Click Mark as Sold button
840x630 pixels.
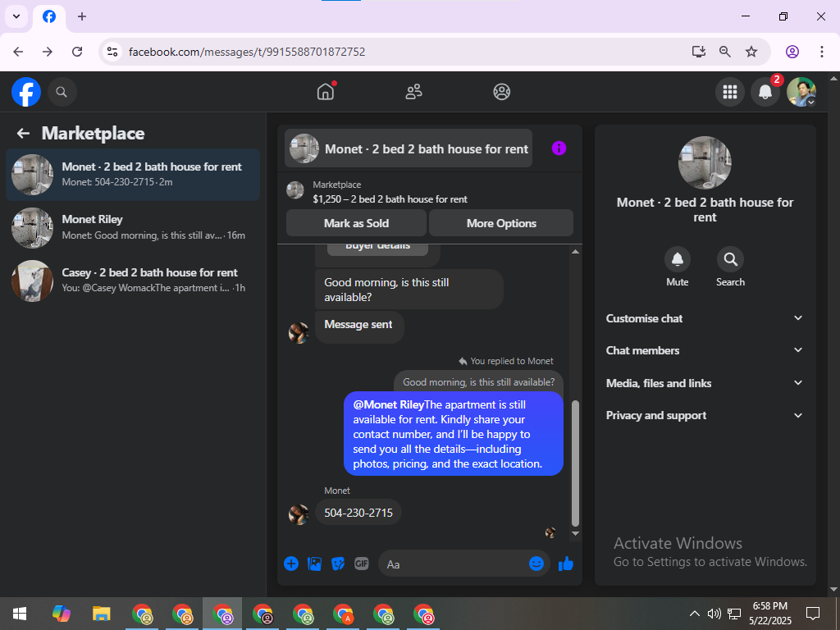(x=356, y=223)
